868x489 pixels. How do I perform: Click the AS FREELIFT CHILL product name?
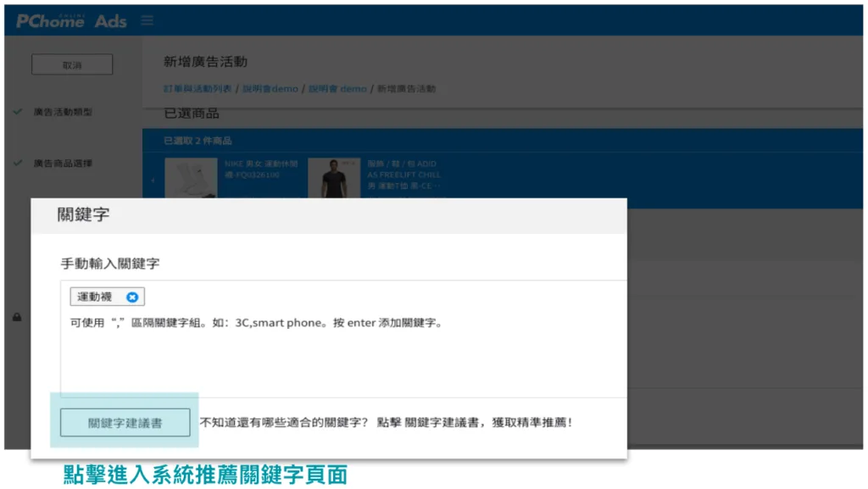[403, 175]
